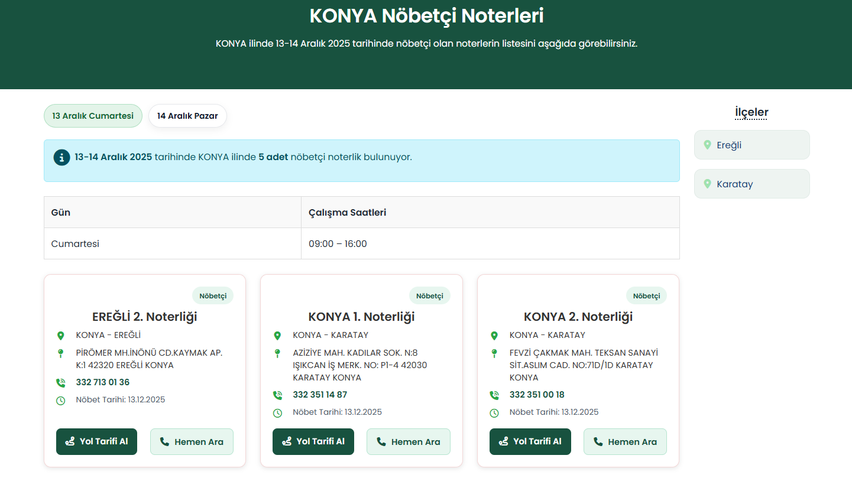Click the location pin icon beside Ereğli district
This screenshot has height=504, width=852.
pyautogui.click(x=707, y=145)
